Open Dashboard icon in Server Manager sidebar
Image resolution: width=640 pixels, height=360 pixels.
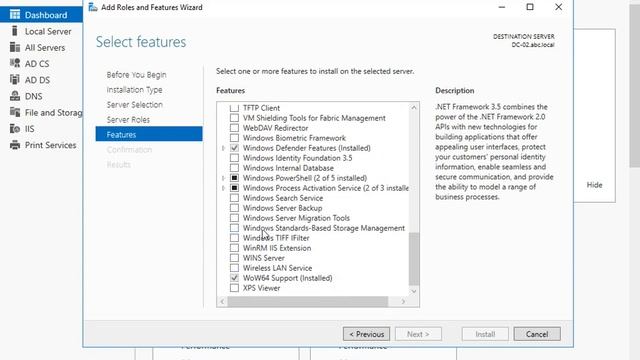tap(15, 15)
